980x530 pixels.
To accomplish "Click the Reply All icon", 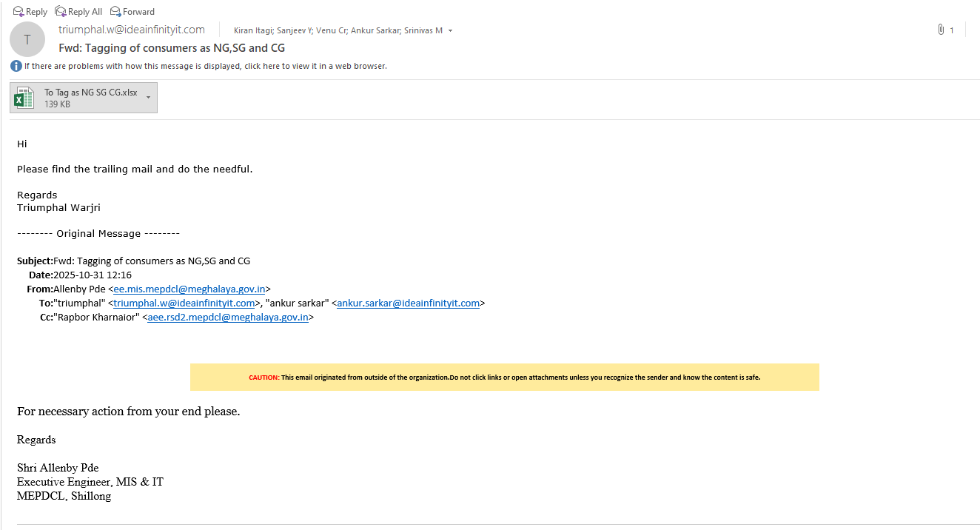I will pyautogui.click(x=61, y=11).
